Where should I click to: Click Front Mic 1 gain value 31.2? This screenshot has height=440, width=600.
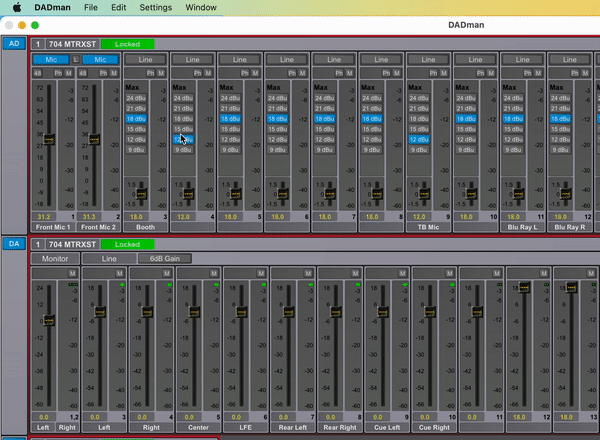click(44, 217)
